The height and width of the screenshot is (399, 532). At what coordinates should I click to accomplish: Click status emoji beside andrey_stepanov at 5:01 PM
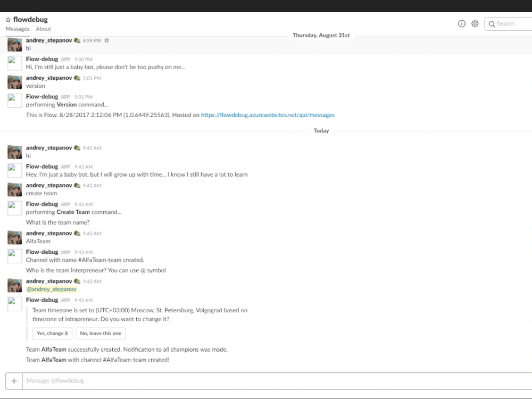point(77,78)
